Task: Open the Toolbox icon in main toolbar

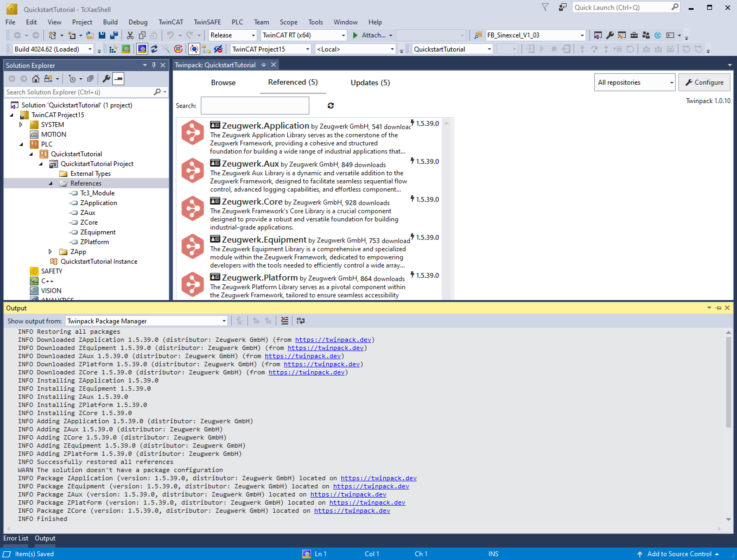Action: point(634,35)
